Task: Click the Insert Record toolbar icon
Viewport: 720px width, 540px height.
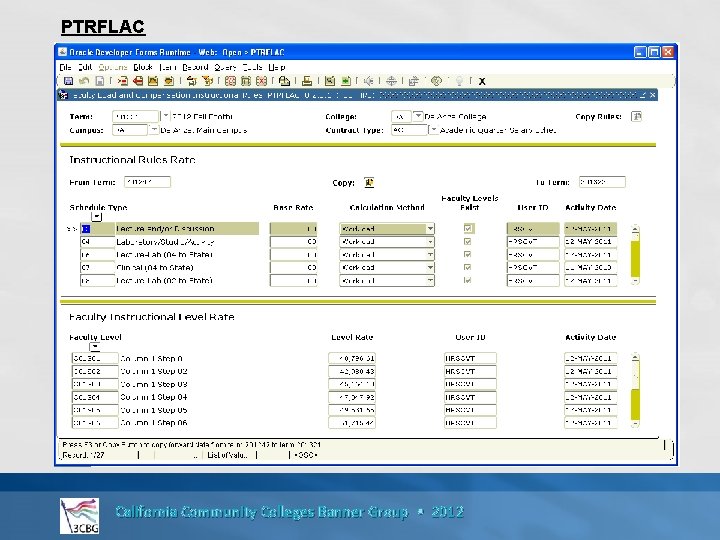Action: pyautogui.click(x=123, y=81)
